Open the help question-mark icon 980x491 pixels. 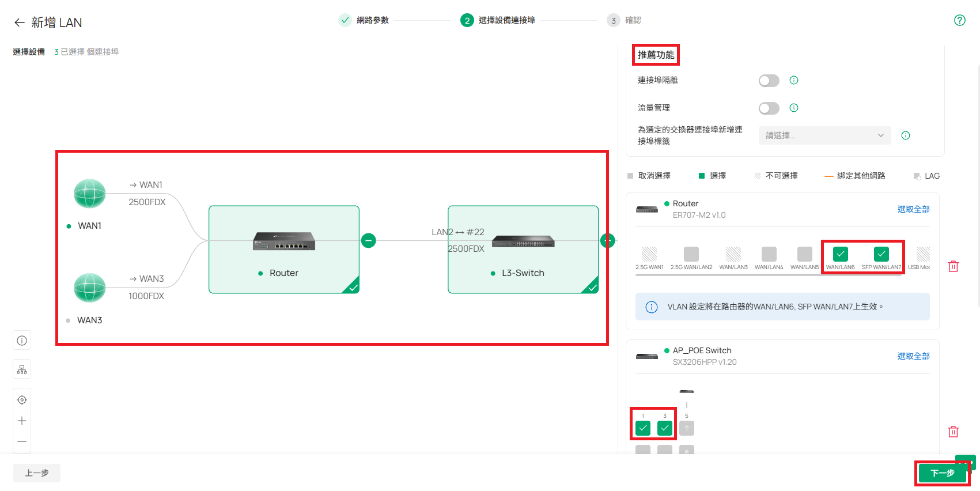pos(960,20)
